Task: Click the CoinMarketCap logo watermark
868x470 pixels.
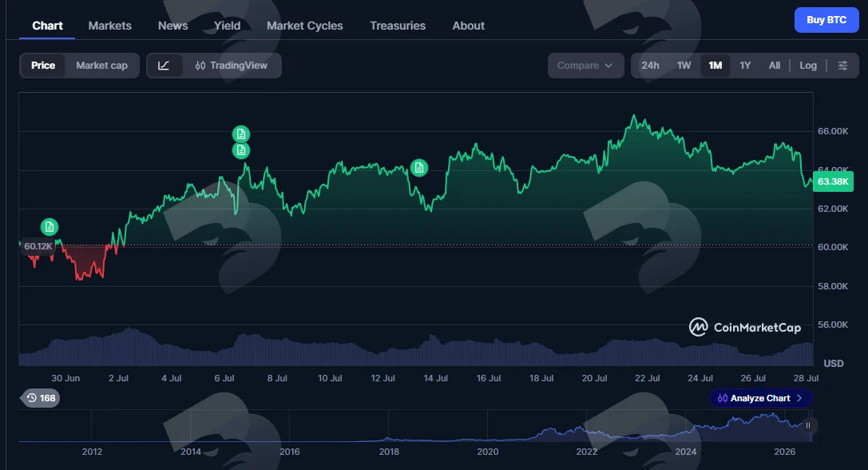Action: [x=745, y=327]
